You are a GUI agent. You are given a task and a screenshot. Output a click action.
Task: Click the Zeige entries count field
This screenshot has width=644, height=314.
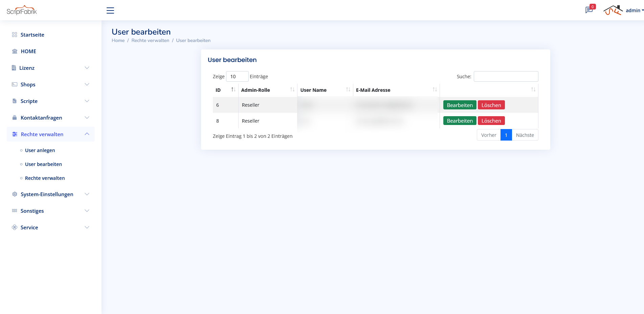click(x=237, y=76)
